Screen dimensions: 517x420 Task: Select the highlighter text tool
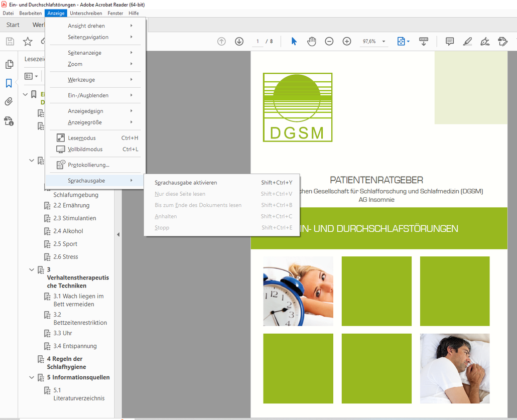click(467, 41)
